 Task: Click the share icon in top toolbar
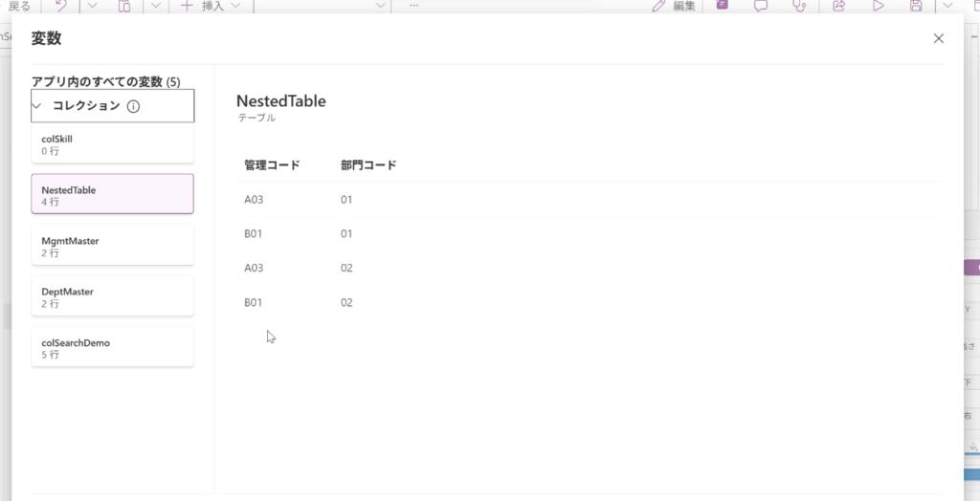coord(839,6)
